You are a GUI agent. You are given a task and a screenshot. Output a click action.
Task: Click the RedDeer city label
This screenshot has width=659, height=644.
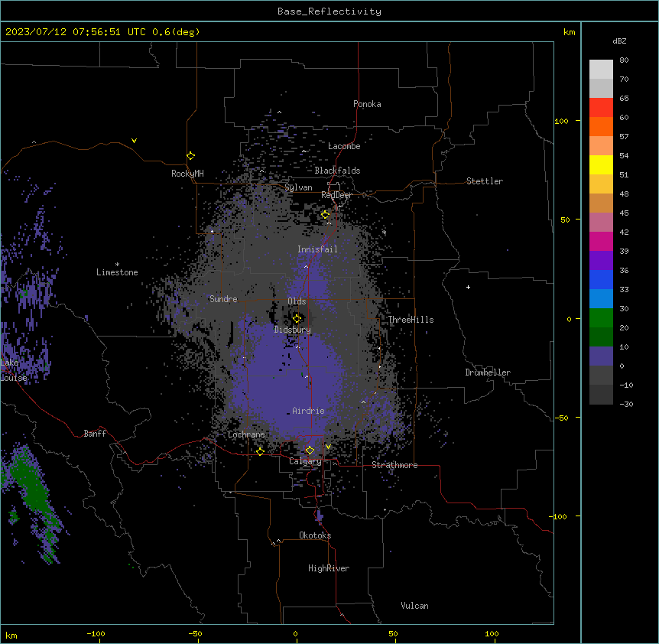[x=336, y=195]
